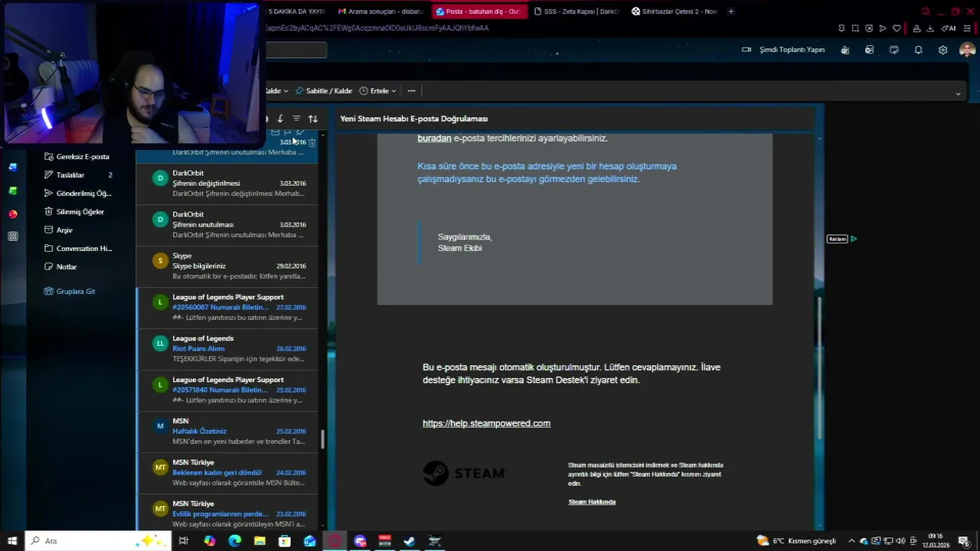Click the Sabitle / Kaldır toolbar button

point(324,91)
